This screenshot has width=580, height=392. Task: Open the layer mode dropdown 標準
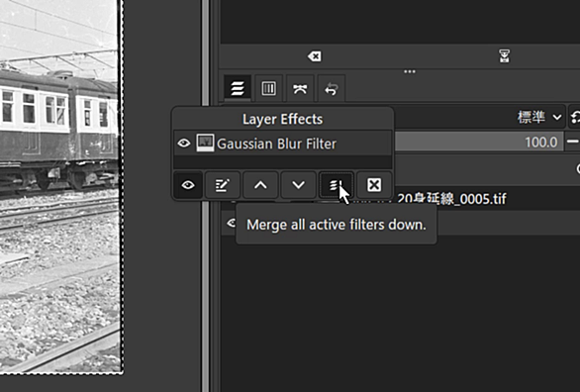coord(539,118)
